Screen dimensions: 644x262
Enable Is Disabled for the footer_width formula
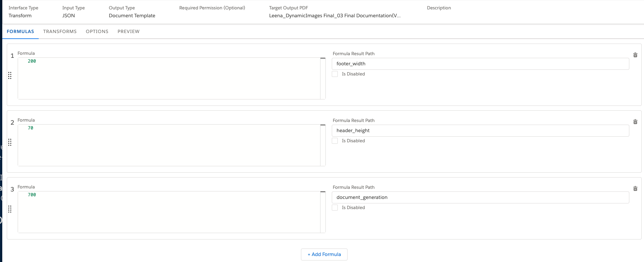(x=335, y=74)
